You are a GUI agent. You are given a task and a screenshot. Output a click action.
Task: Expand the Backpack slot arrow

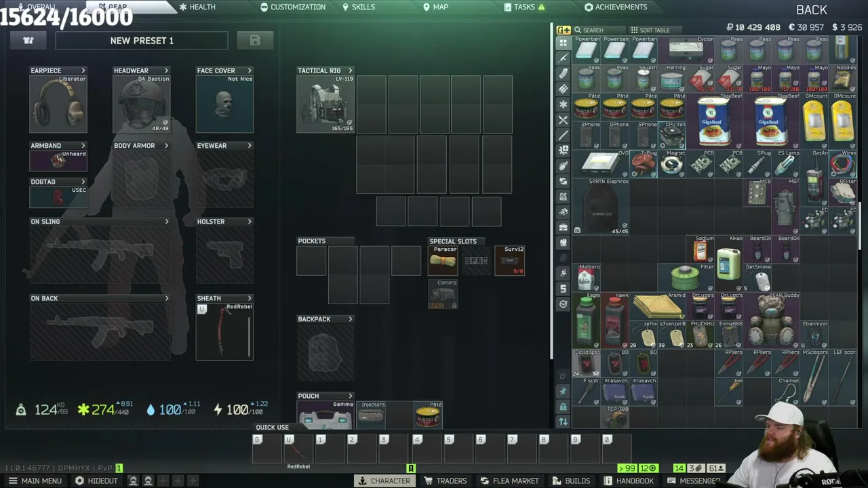click(350, 319)
